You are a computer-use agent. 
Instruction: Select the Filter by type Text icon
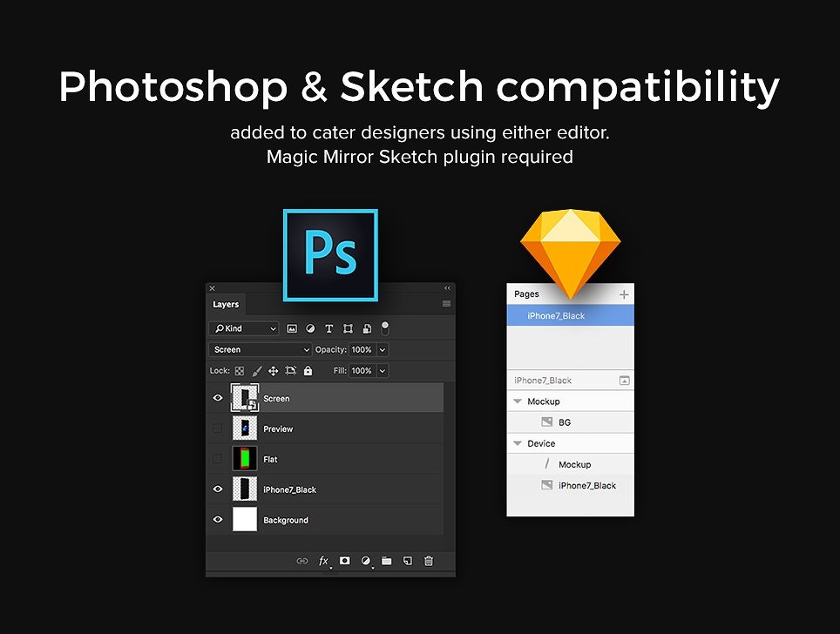point(329,328)
